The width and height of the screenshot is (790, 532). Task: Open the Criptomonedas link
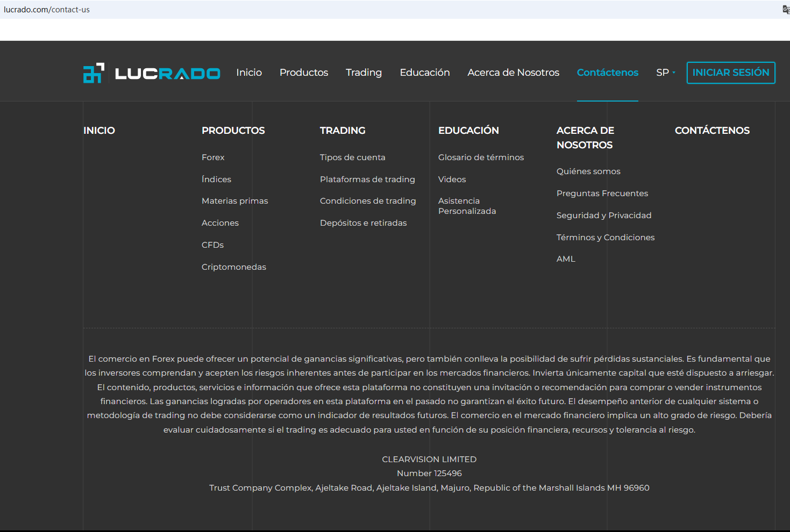233,267
